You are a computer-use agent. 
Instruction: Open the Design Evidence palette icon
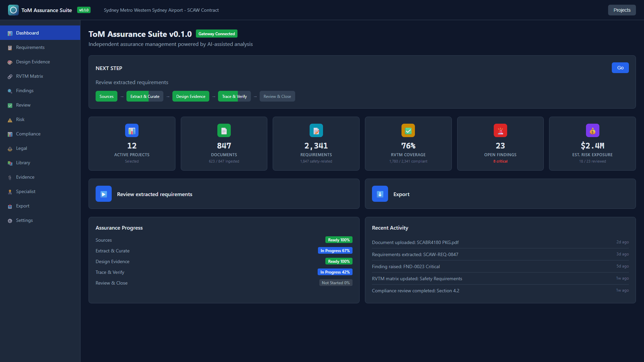tap(10, 62)
